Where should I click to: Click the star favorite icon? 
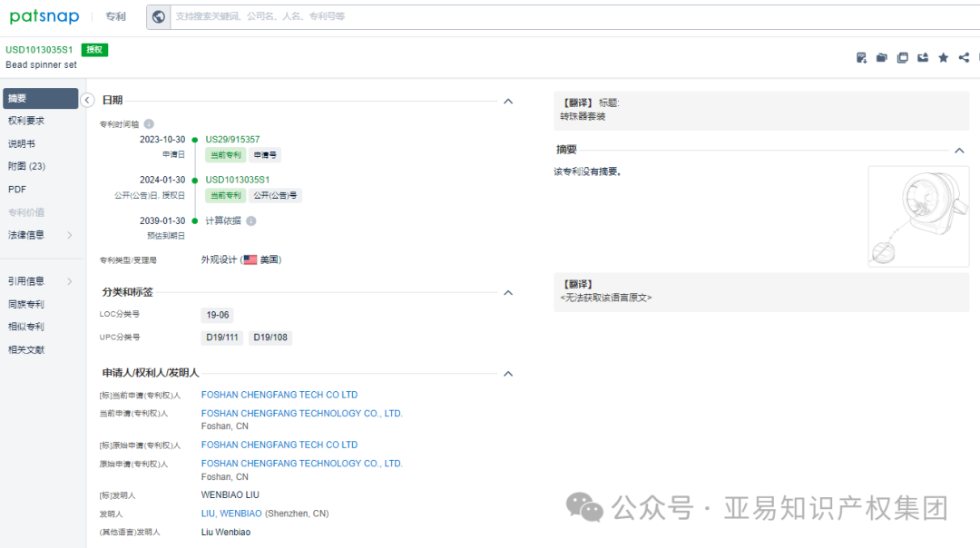[x=943, y=57]
